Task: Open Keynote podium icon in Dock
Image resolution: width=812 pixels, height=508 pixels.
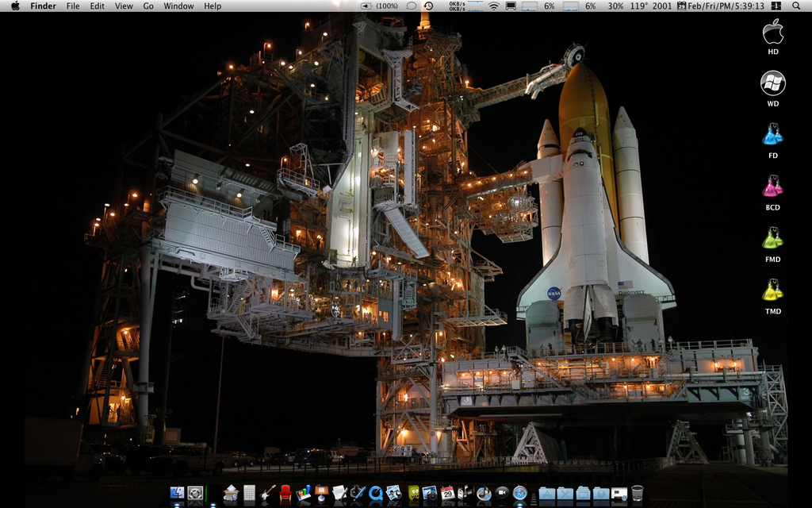Action: point(321,493)
